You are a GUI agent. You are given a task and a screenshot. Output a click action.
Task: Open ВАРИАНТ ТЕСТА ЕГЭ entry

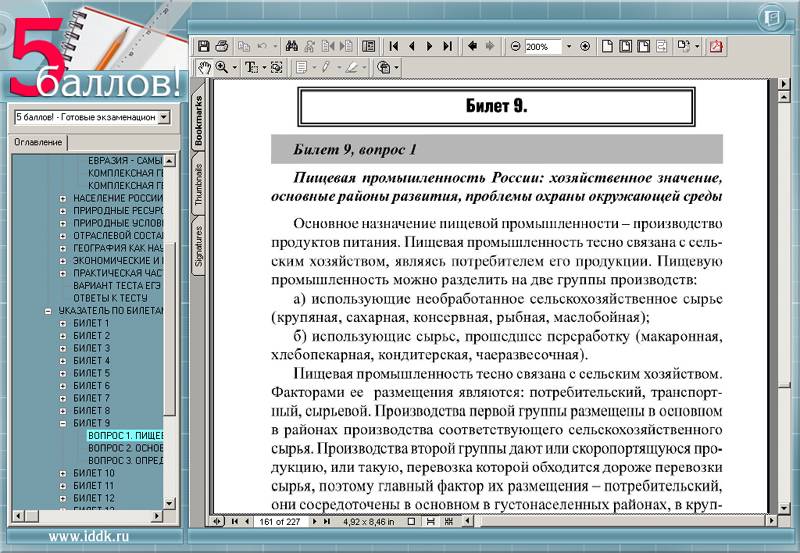coord(117,286)
